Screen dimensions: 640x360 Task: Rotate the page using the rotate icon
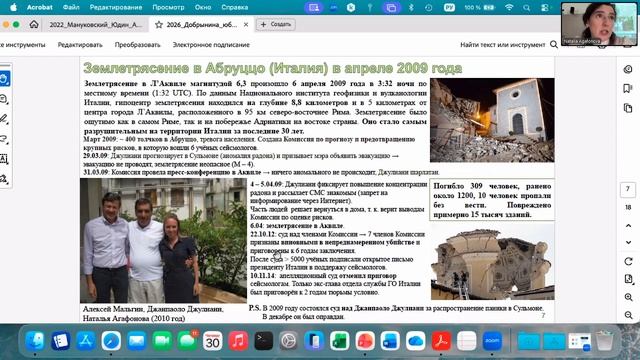coord(628,261)
